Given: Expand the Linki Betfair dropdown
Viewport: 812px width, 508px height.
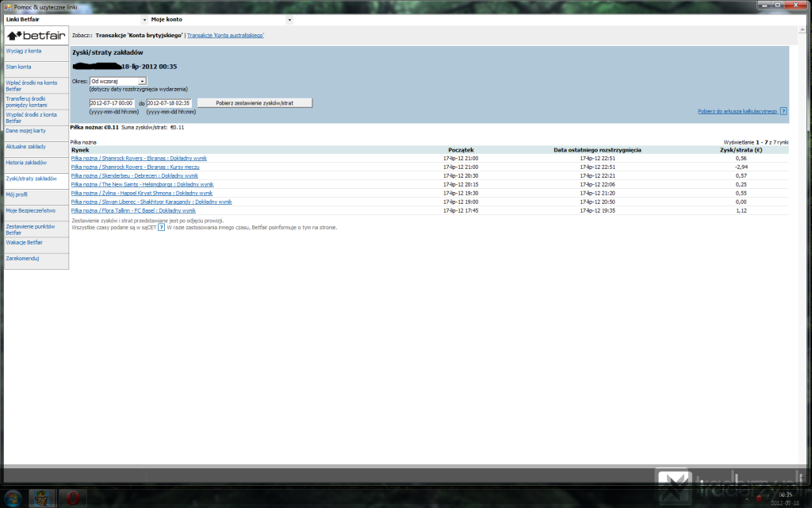Looking at the screenshot, I should point(144,20).
